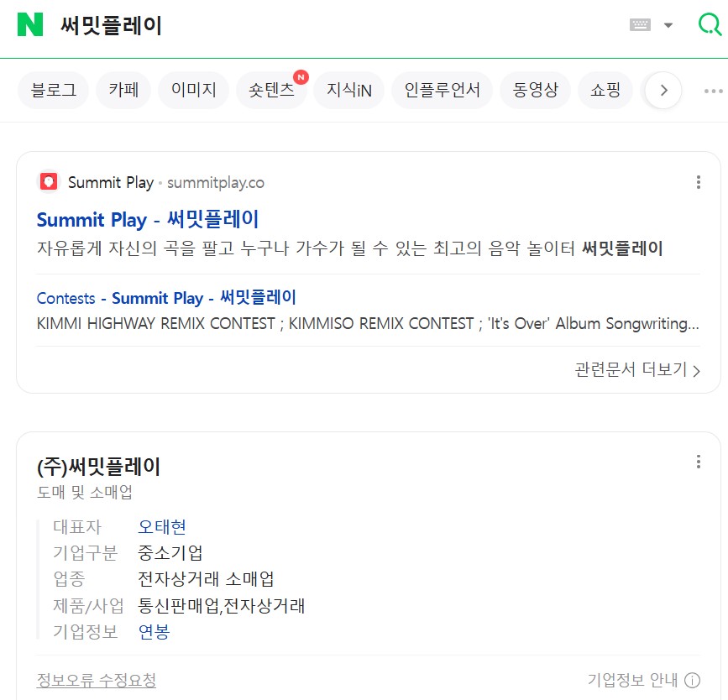
Task: Click the CEO name 오태현 link
Action: 160,527
